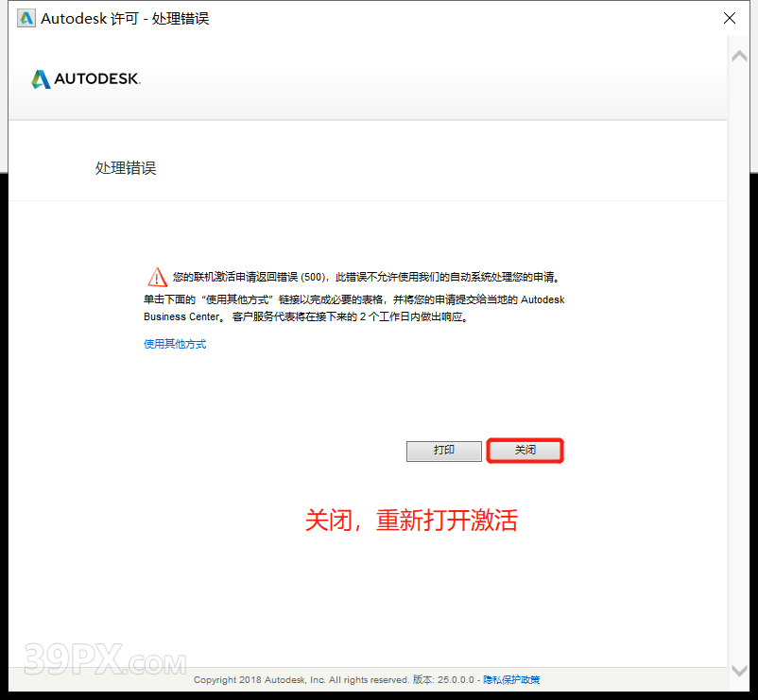Image resolution: width=758 pixels, height=700 pixels.
Task: Click the AUTODESK logo in header
Action: tap(86, 78)
